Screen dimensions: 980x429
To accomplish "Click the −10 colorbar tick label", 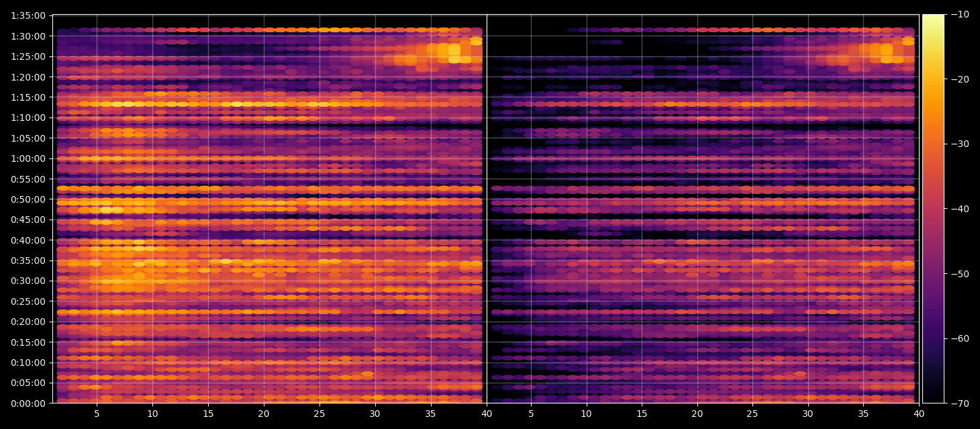I will point(959,15).
